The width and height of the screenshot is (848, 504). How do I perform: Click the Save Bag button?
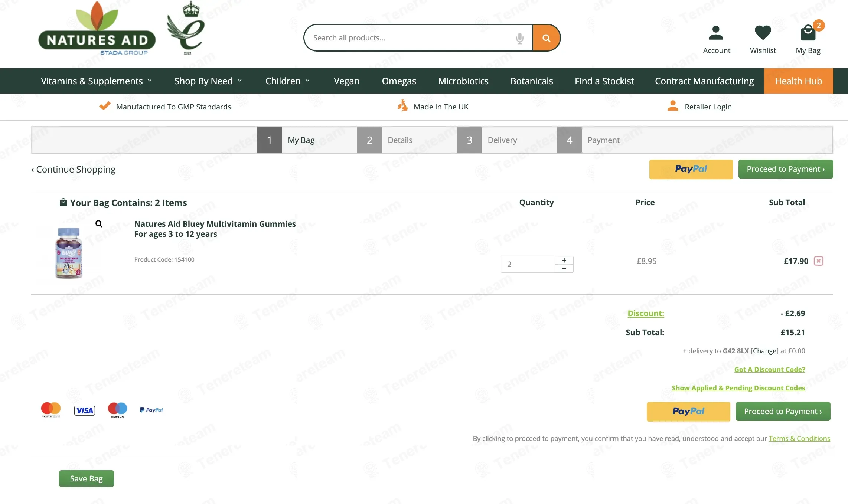pos(86,478)
